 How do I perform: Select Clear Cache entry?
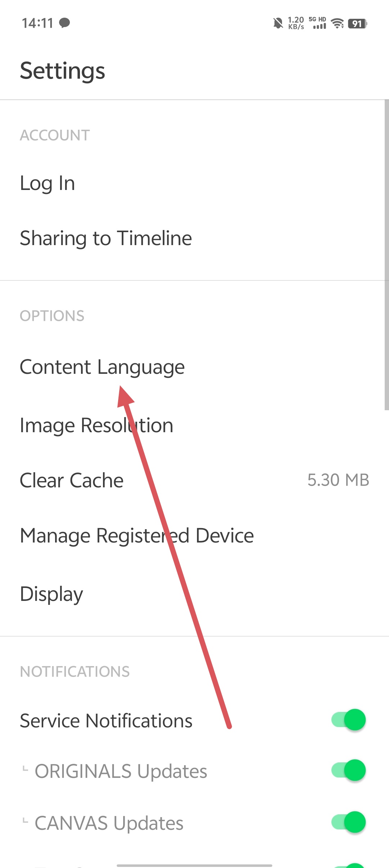pyautogui.click(x=194, y=480)
